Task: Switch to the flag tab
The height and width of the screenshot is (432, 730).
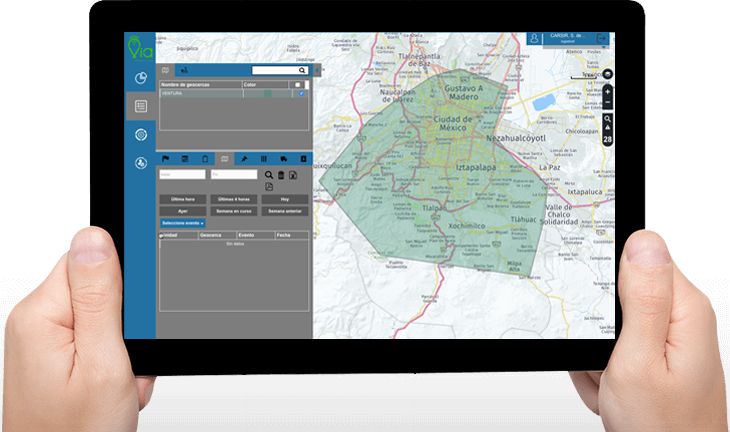Action: click(167, 158)
